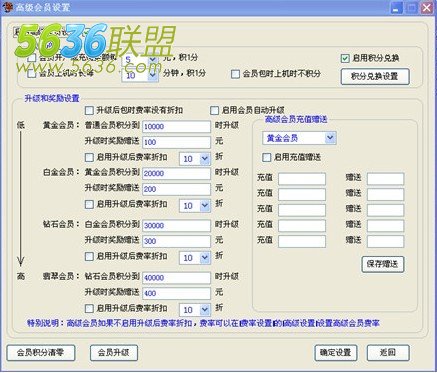Screen dimensions: 437x373
Task: Enable 启用会员自动升级 checkbox
Action: [x=215, y=110]
